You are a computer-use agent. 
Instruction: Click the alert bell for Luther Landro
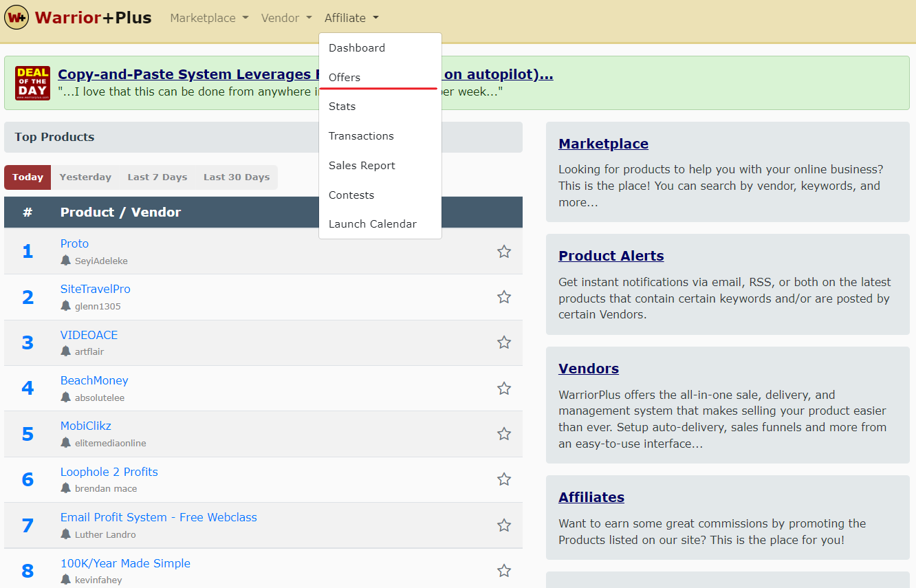tap(65, 534)
